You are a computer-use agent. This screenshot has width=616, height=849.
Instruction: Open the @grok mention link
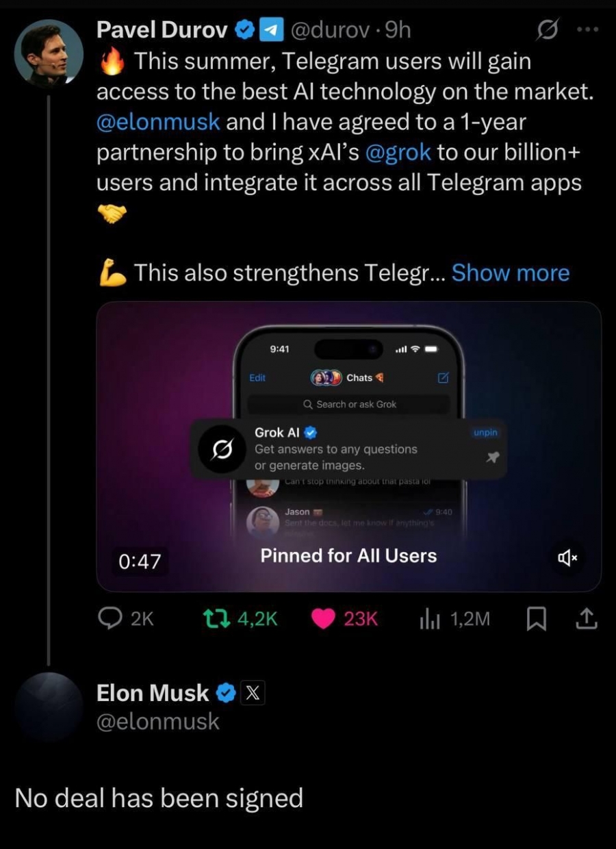pos(399,152)
